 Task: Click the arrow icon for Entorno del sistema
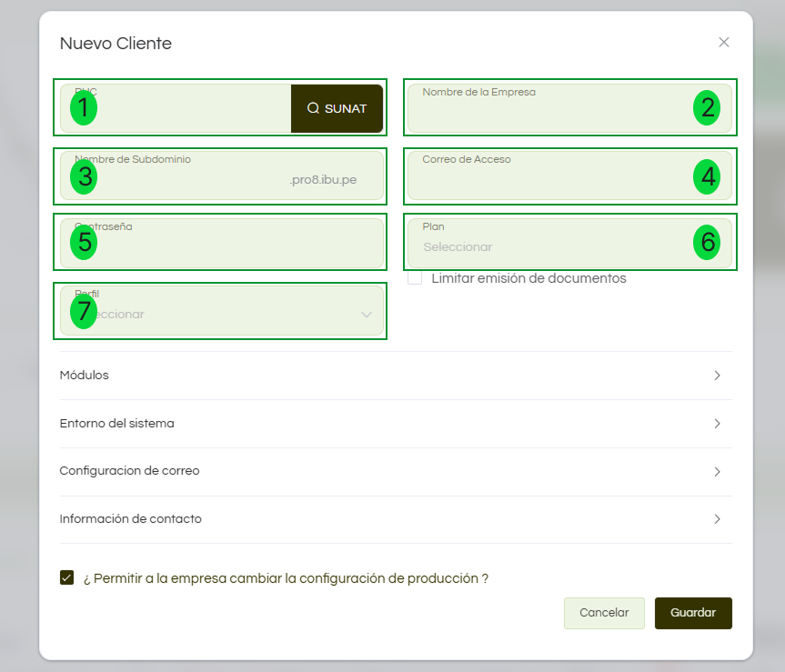click(717, 424)
